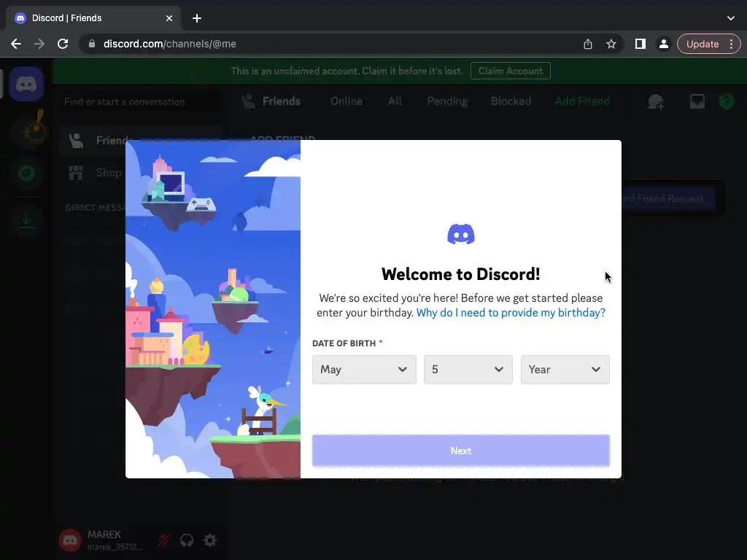Toggle the microphone mute icon
The width and height of the screenshot is (747, 560).
(x=163, y=540)
